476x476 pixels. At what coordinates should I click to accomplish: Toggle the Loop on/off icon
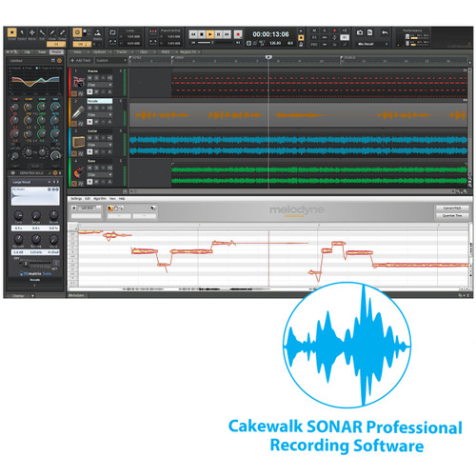coord(112,32)
